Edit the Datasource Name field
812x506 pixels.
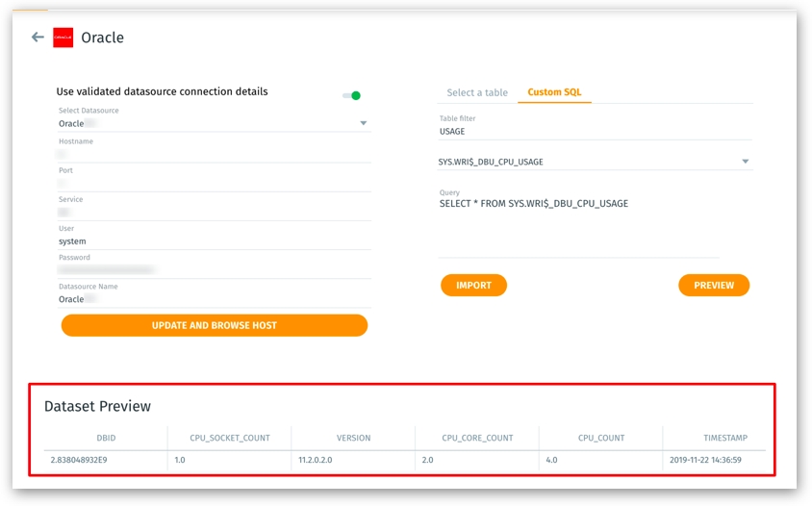point(214,299)
